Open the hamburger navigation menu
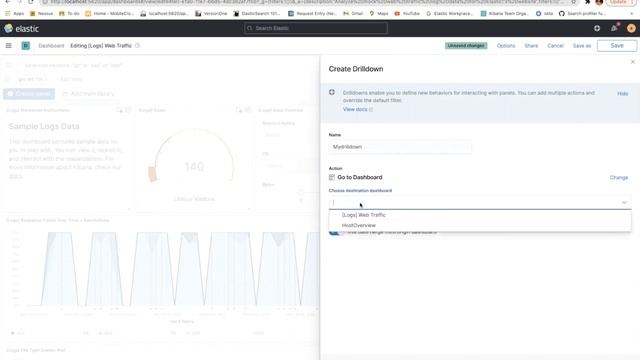This screenshot has height=360, width=640. (9, 46)
